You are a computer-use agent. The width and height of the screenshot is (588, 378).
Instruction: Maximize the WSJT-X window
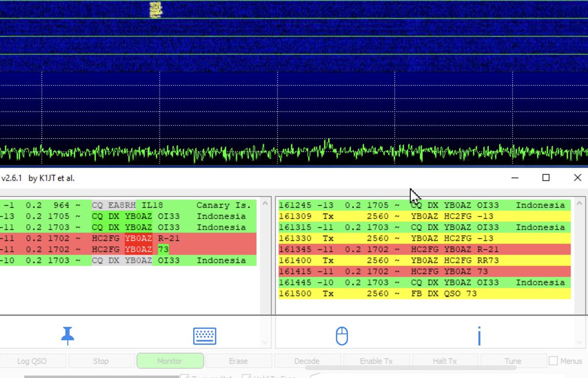(x=546, y=178)
